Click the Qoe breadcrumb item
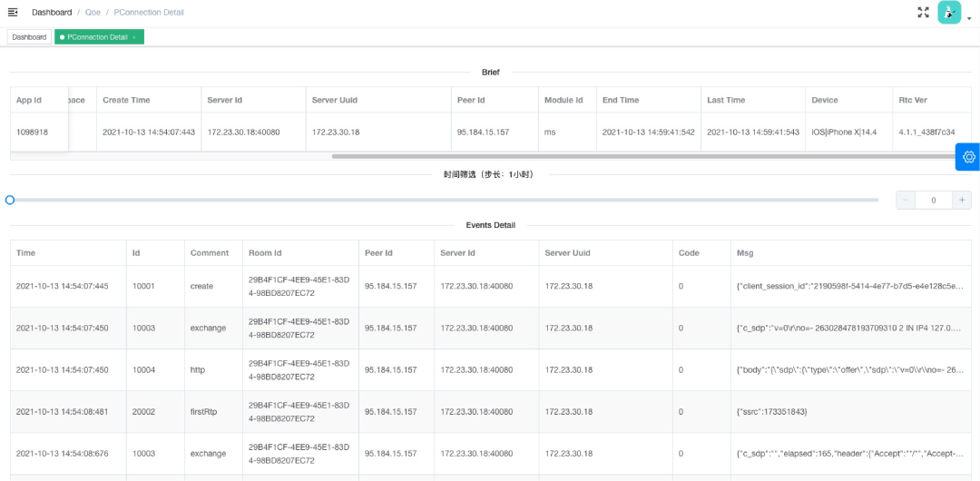 (x=93, y=13)
